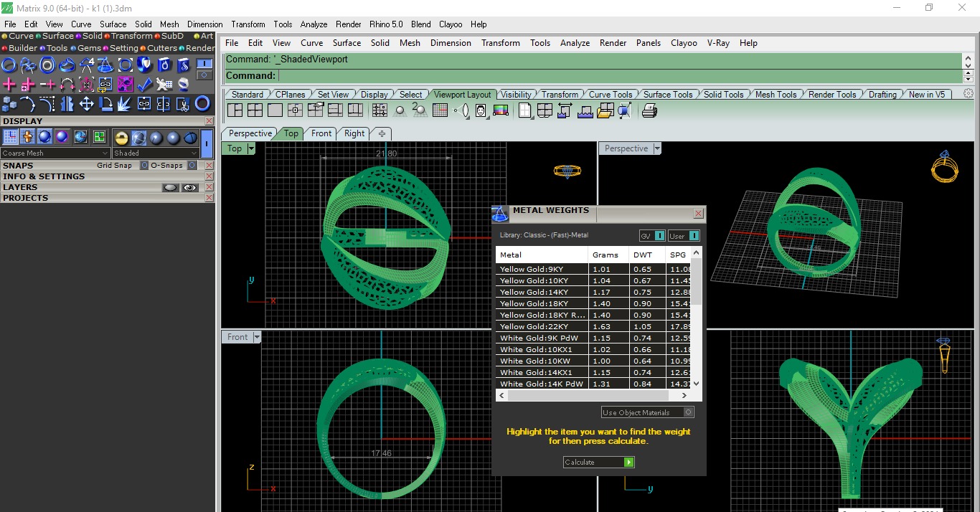The image size is (980, 512).
Task: Switch to the Perspective viewport tab
Action: (250, 133)
